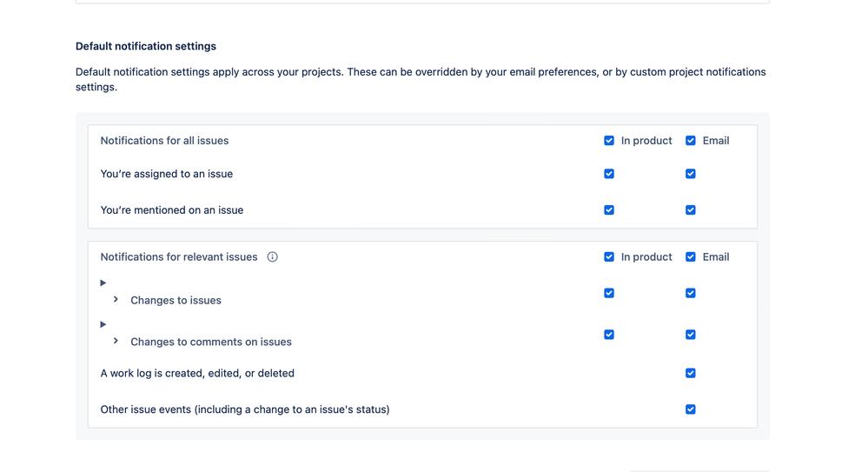The width and height of the screenshot is (868, 472).
Task: Toggle Email for Changes to issues
Action: click(691, 293)
